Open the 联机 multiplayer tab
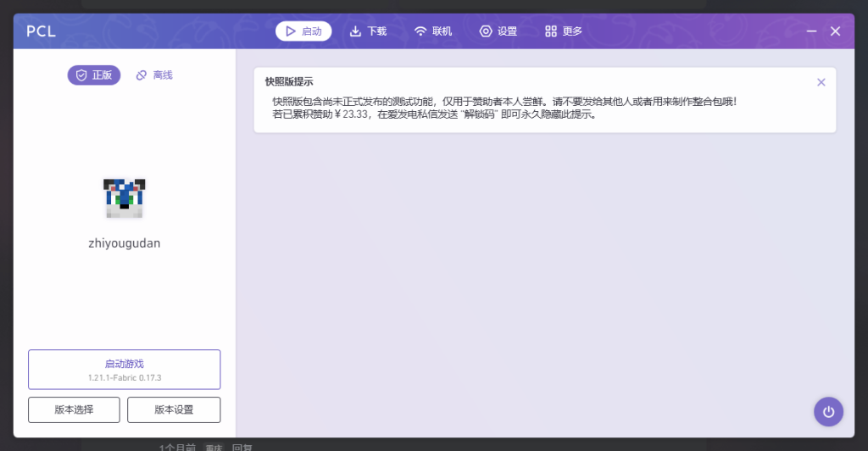 tap(433, 31)
